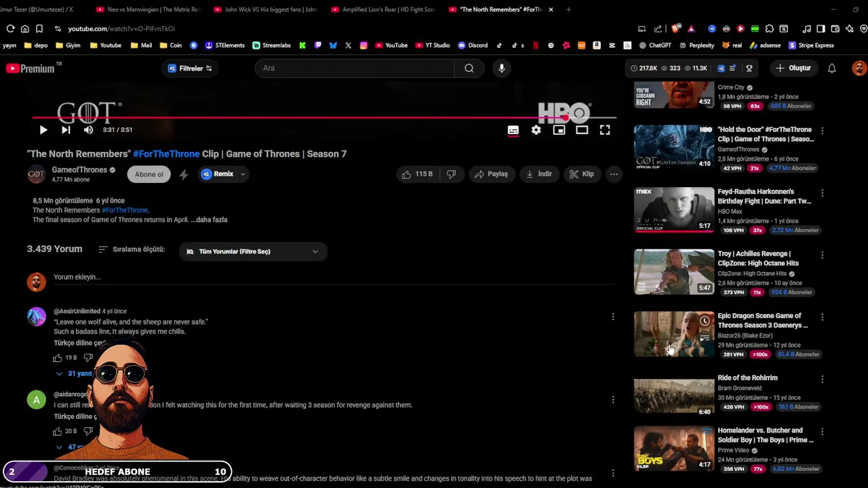This screenshot has width=868, height=488.
Task: Click the Paylaş share button
Action: tap(491, 174)
